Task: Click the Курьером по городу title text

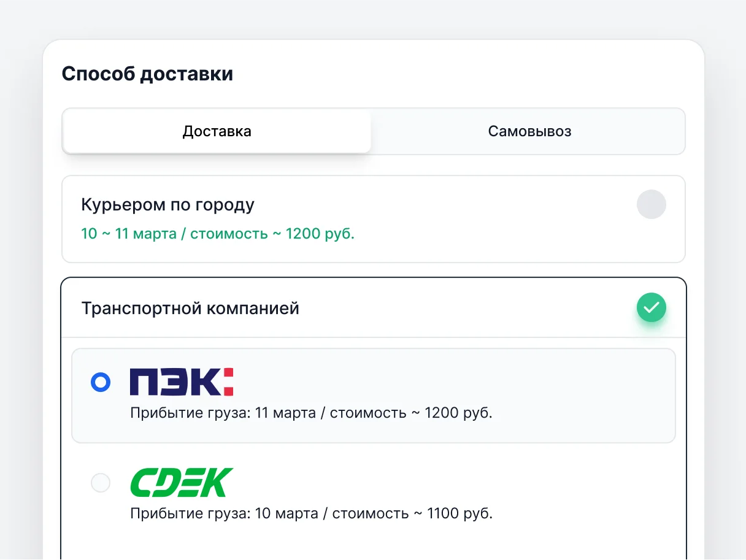Action: coord(167,205)
